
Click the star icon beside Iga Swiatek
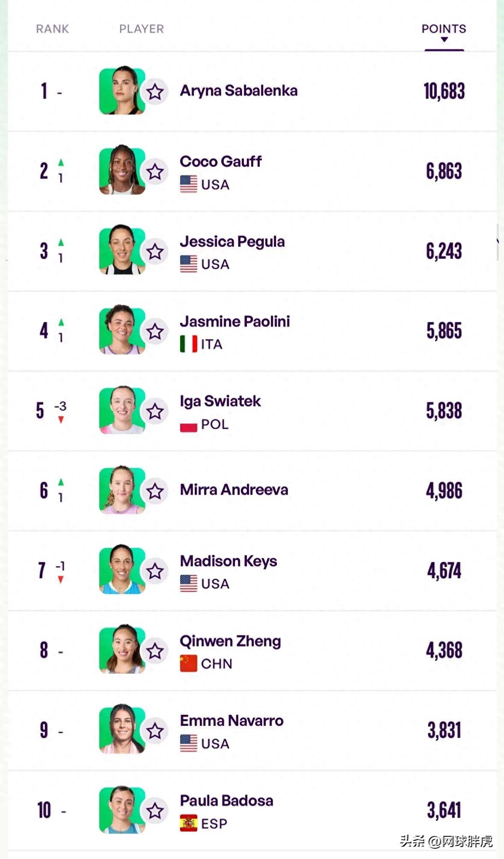pyautogui.click(x=155, y=412)
